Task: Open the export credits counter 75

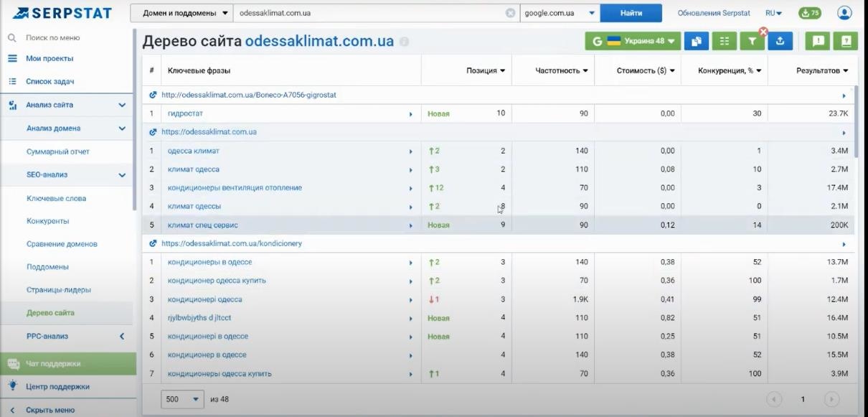Action: 810,13
